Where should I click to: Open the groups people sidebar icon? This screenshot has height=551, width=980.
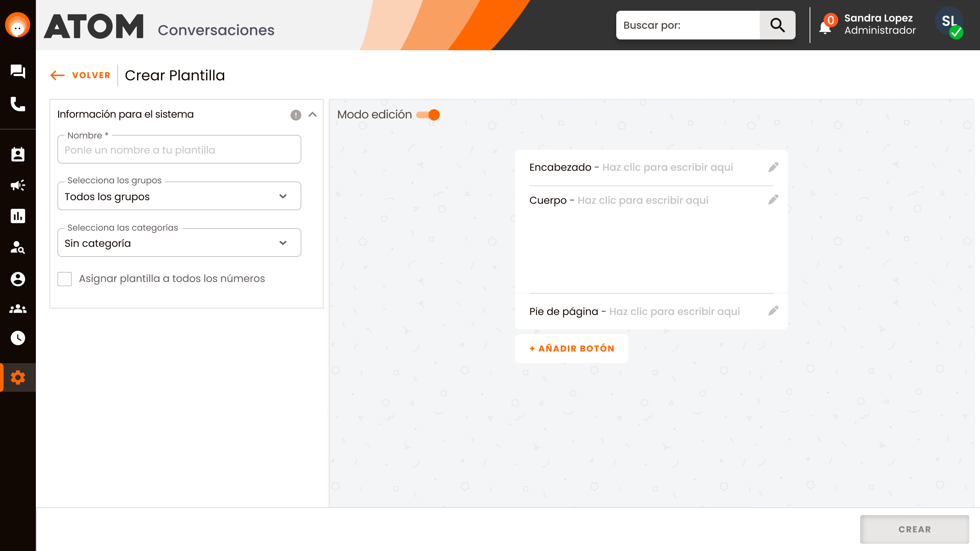[x=18, y=309]
